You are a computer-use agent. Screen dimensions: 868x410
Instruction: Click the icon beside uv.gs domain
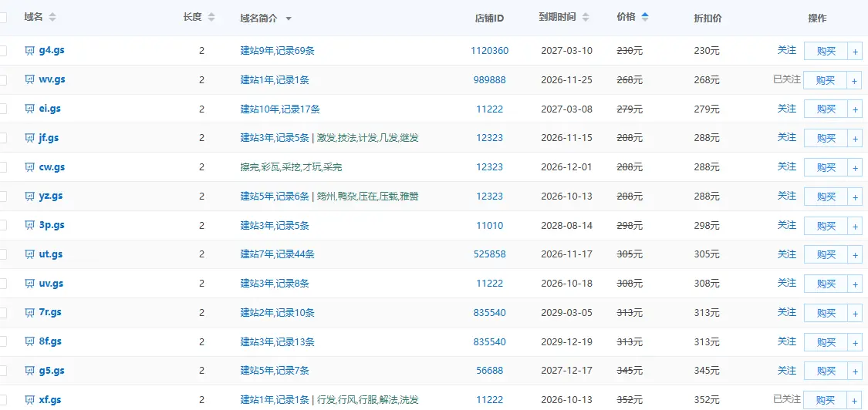pos(30,284)
